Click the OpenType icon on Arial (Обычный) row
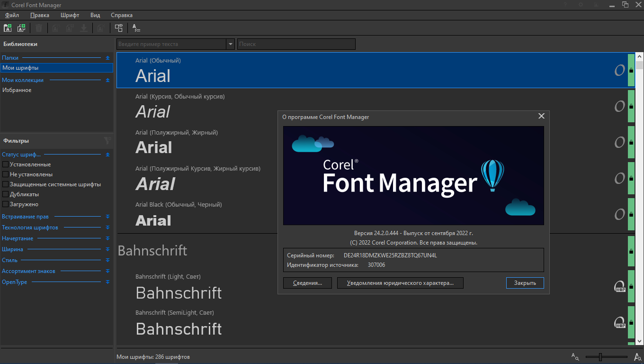This screenshot has height=364, width=644. click(x=619, y=71)
